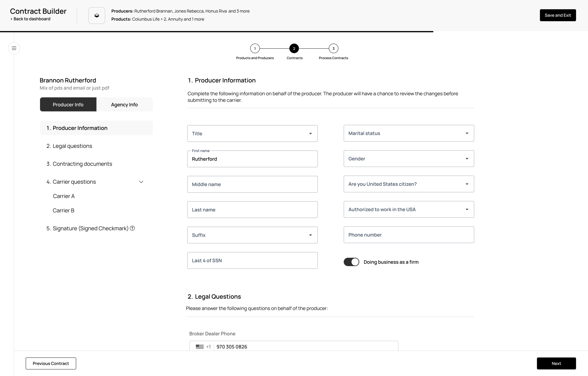
Task: Click Save and Exit button
Action: pyautogui.click(x=557, y=15)
